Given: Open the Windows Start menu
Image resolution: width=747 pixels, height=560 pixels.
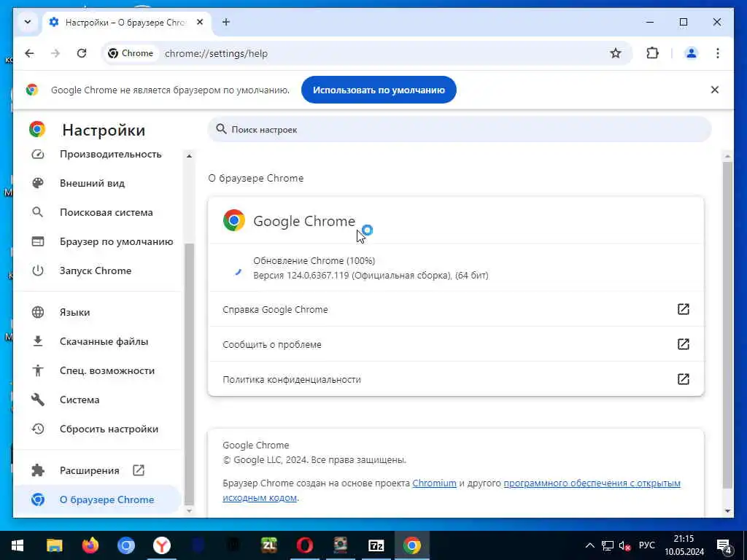Looking at the screenshot, I should coord(18,545).
